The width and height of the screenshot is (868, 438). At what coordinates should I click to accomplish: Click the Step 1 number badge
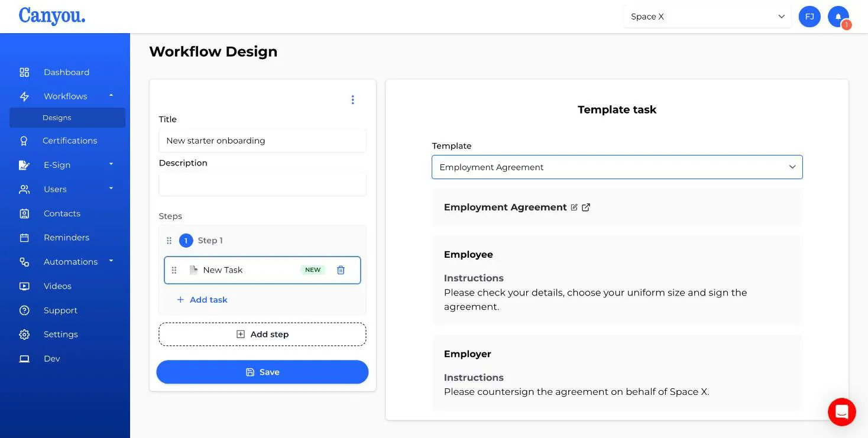(186, 241)
